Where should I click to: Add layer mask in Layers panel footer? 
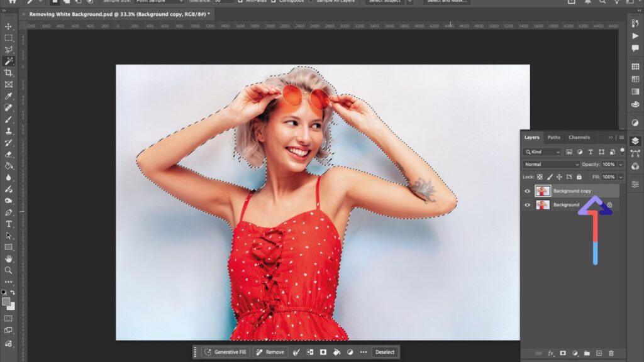[x=563, y=353]
